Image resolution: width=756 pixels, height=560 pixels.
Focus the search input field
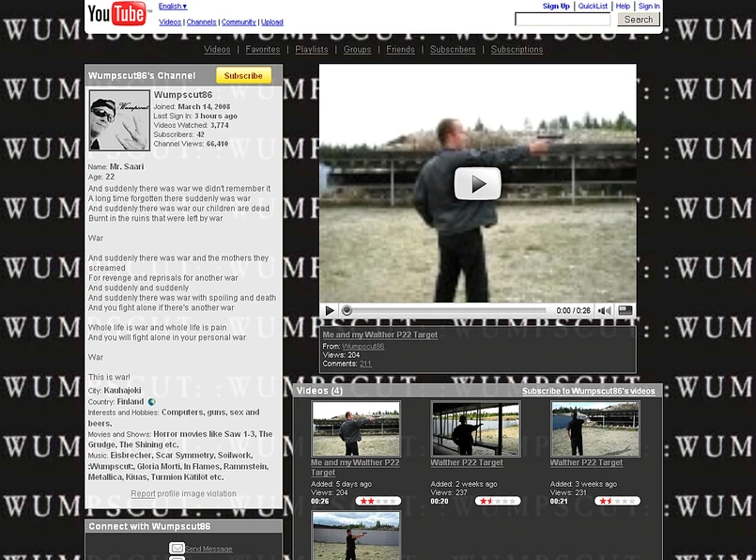563,20
